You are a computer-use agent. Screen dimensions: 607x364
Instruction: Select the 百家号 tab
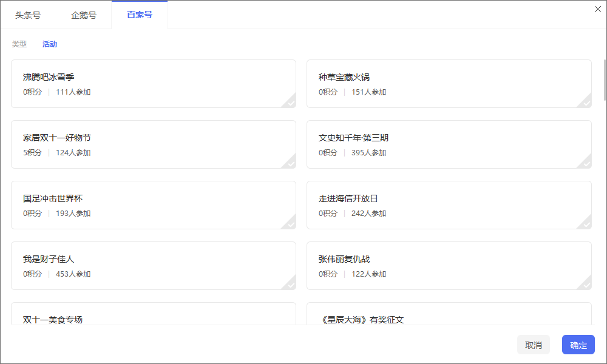(140, 15)
